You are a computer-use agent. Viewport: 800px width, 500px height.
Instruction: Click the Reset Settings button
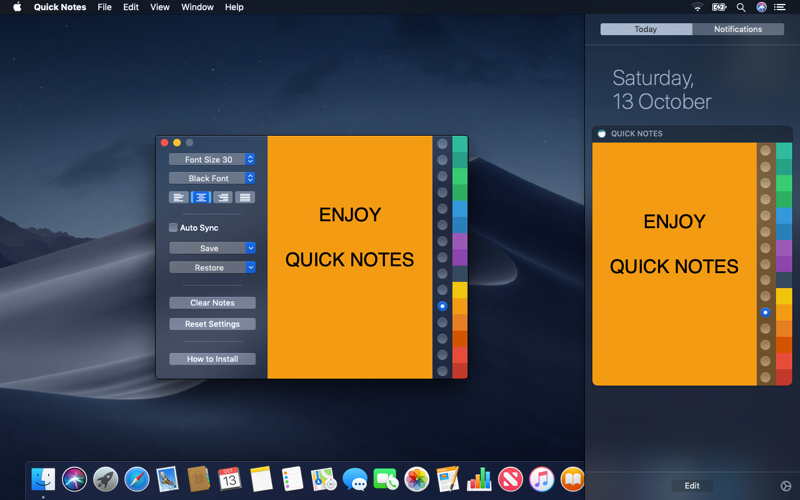coord(212,324)
